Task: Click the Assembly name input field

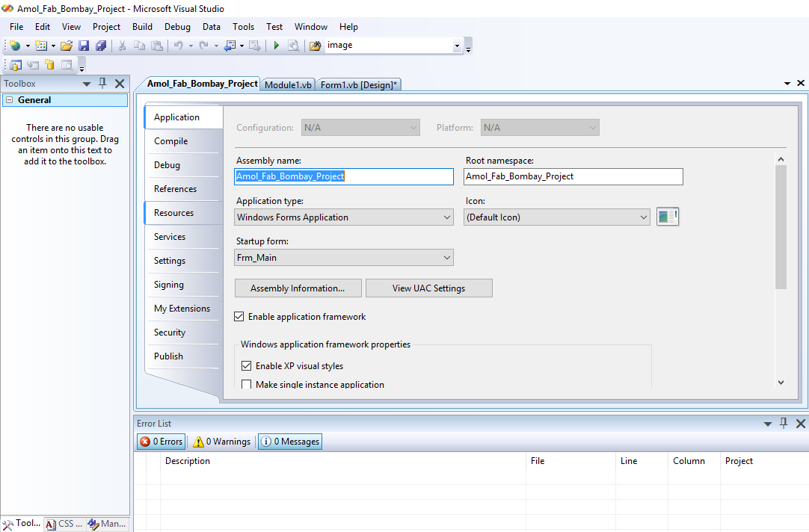Action: (344, 176)
